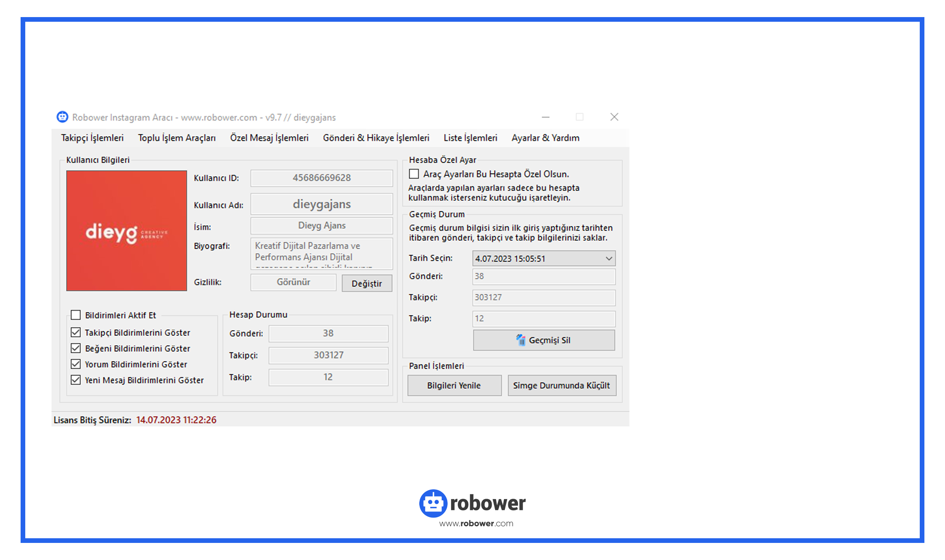Click license expiry date 14.07.2023 11:22:26

176,420
